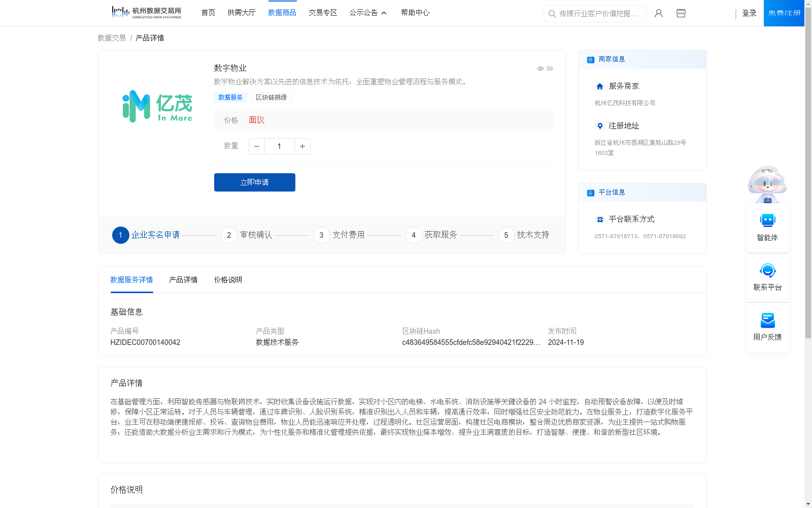Click the scrollbar down arrow

808,504
